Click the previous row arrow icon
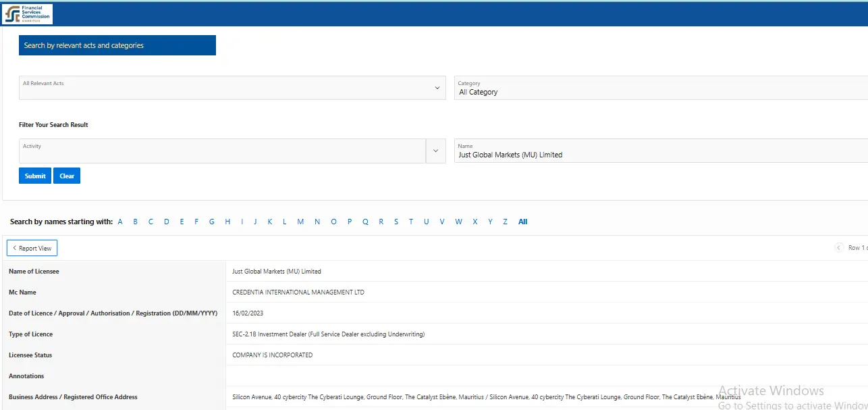This screenshot has width=868, height=410. (839, 248)
